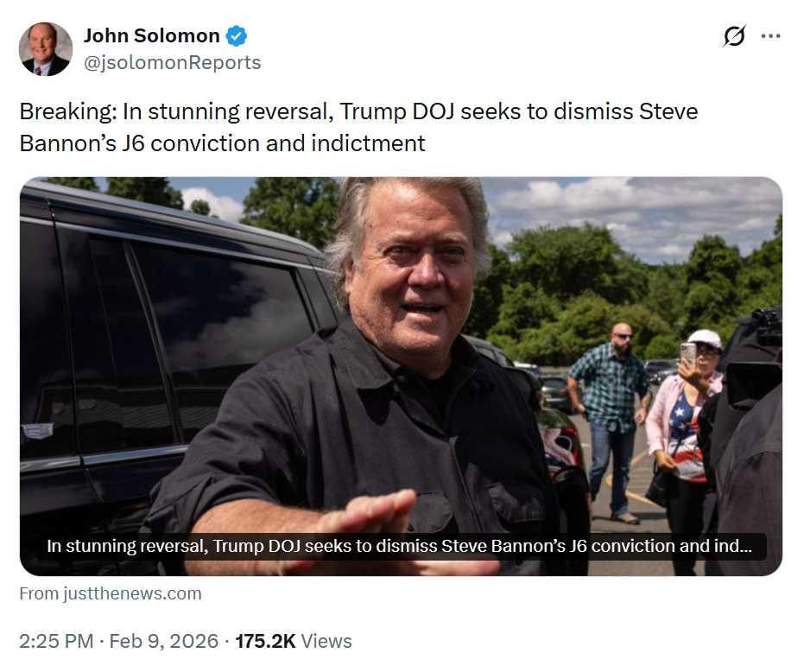The image size is (804, 672).
Task: Click the blue verified badge
Action: [237, 36]
